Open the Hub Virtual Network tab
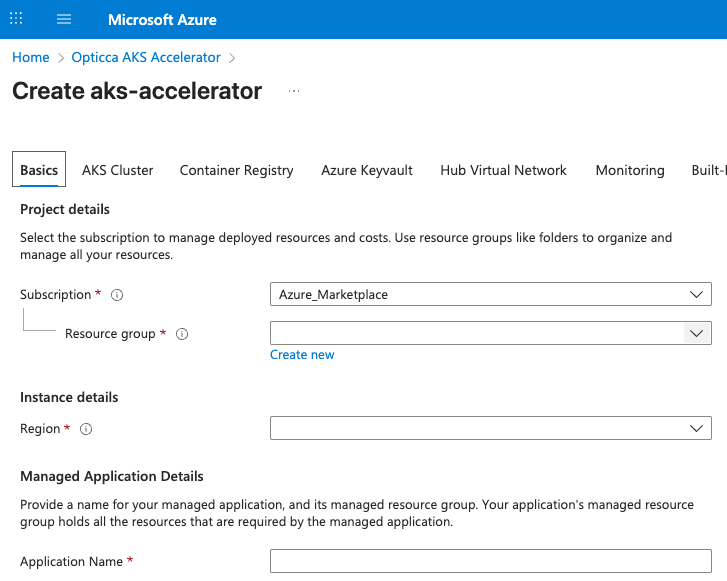 pos(503,170)
